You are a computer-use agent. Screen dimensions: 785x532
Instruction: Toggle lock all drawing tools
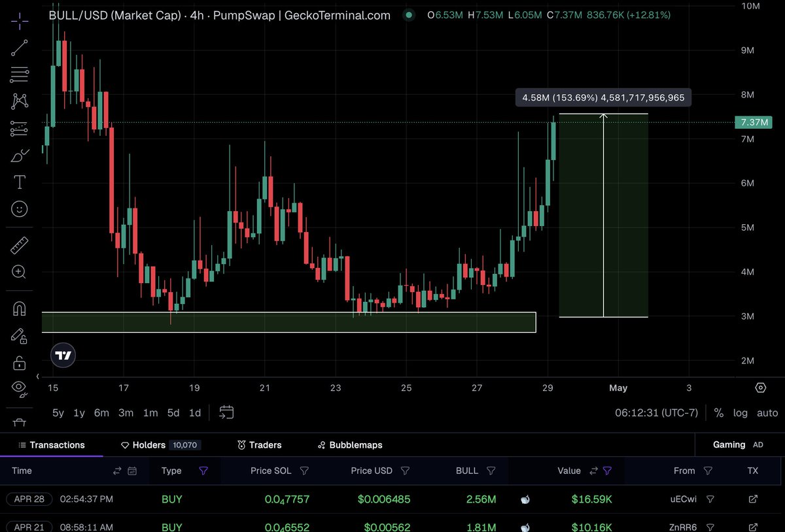click(20, 362)
